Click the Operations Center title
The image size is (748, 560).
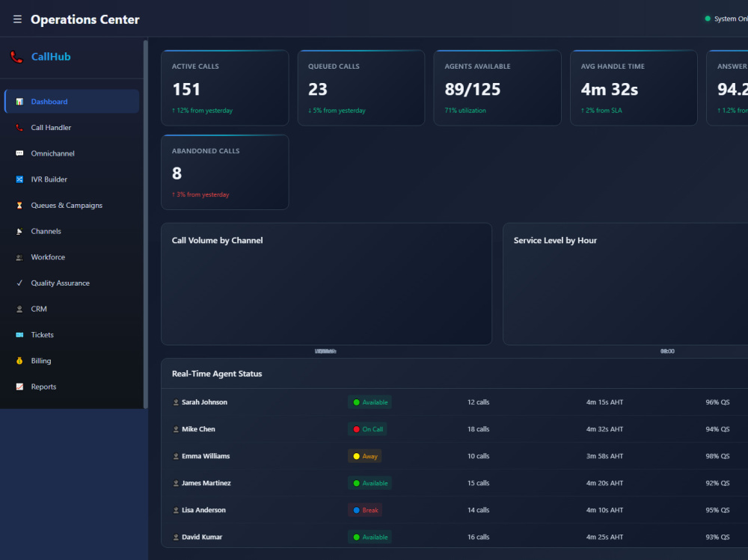click(x=85, y=19)
